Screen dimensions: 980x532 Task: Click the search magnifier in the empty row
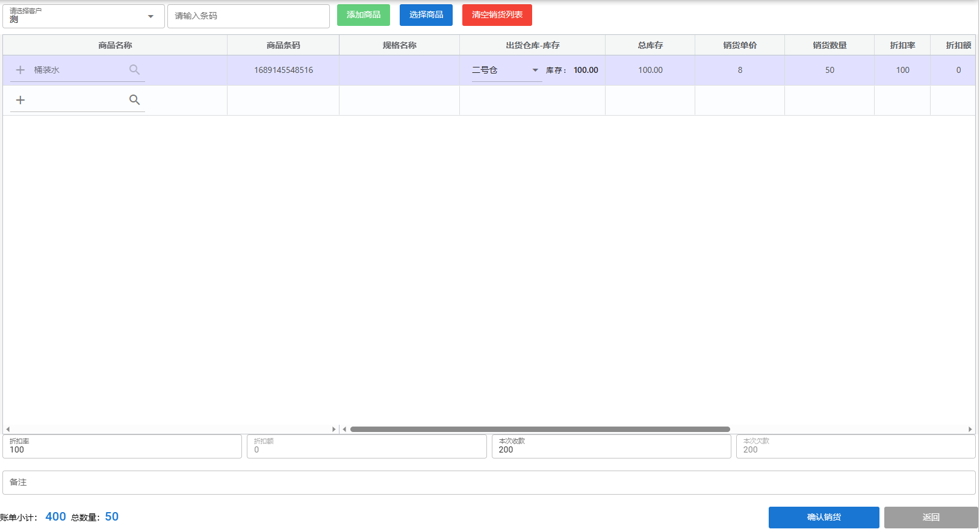(x=134, y=100)
